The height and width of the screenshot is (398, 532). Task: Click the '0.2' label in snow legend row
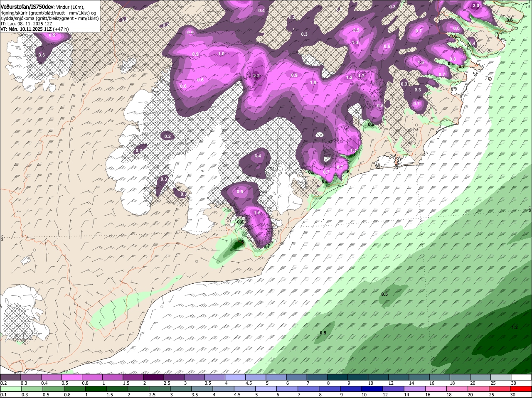coord(4,383)
